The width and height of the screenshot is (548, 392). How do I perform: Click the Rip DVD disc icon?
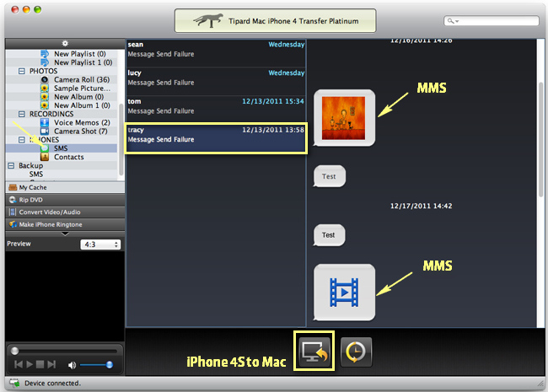[x=13, y=200]
